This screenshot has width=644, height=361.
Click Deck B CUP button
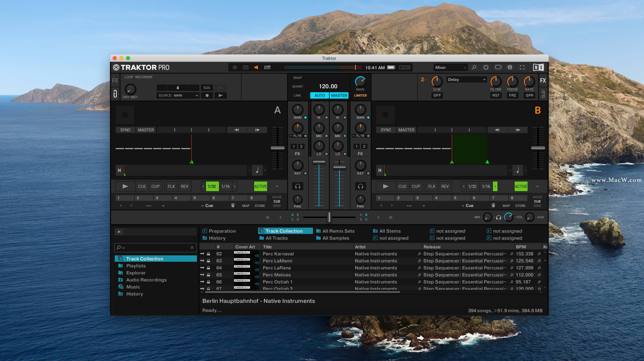click(416, 187)
